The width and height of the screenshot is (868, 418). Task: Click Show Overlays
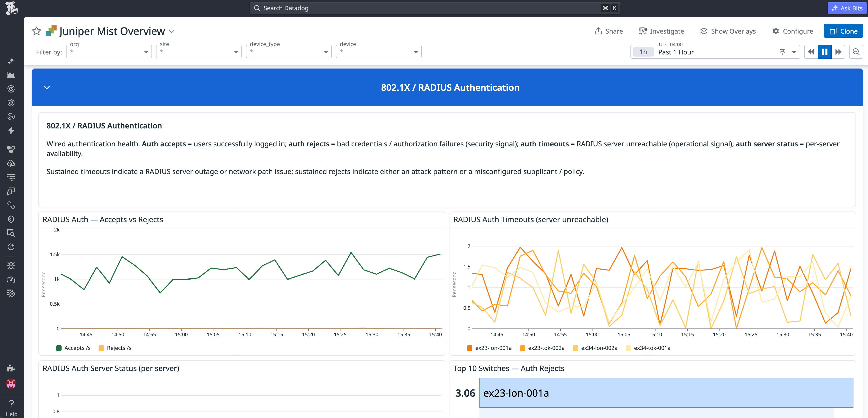[x=728, y=31]
